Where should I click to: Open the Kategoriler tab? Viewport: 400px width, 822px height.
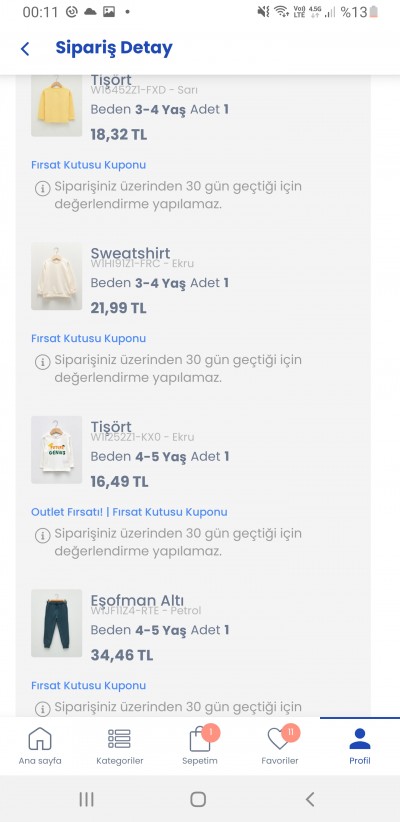[x=120, y=745]
